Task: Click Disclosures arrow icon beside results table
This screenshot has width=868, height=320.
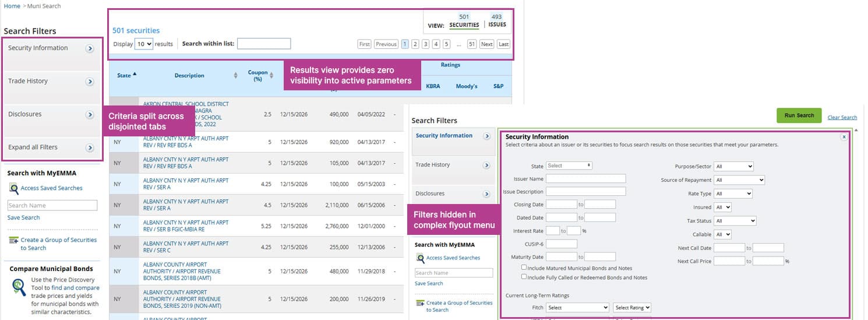Action: (x=90, y=115)
